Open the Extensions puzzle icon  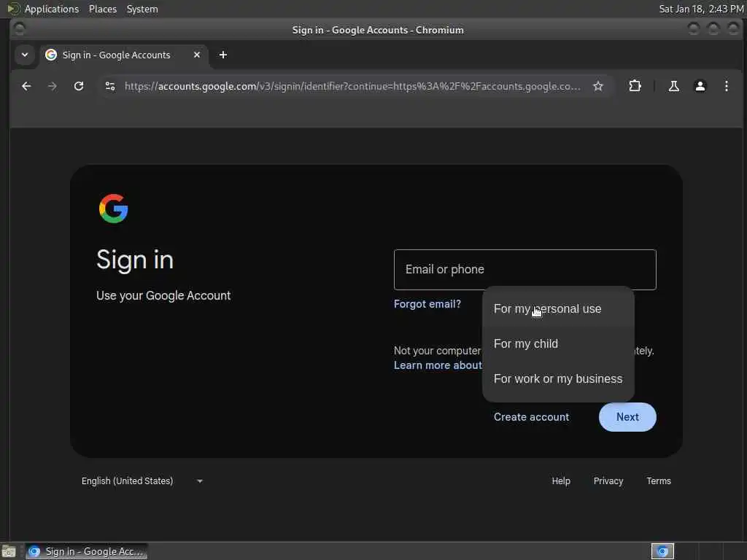click(x=635, y=86)
